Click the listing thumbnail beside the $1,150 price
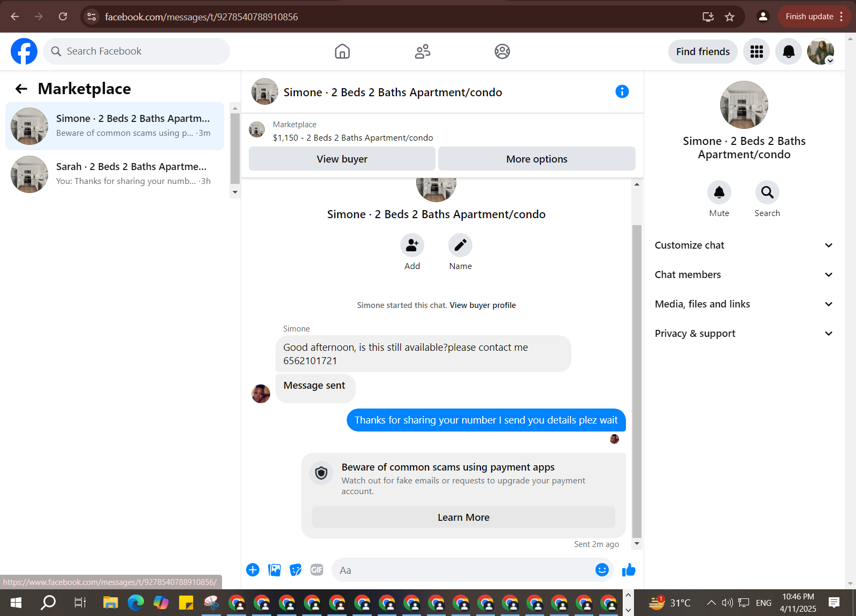Screen dimensions: 856x616 (x=257, y=129)
